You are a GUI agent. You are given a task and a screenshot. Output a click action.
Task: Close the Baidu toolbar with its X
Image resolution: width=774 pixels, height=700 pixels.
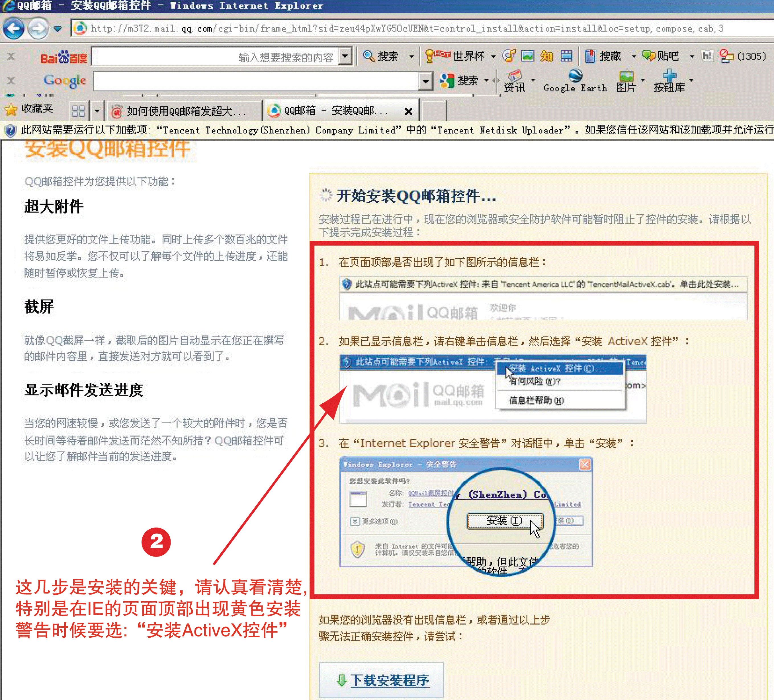click(11, 57)
